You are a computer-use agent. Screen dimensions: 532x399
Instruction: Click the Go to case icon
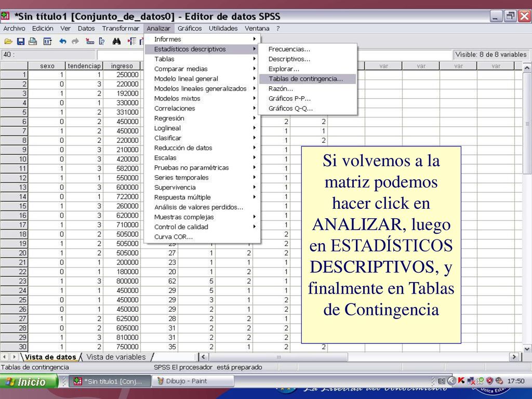90,42
